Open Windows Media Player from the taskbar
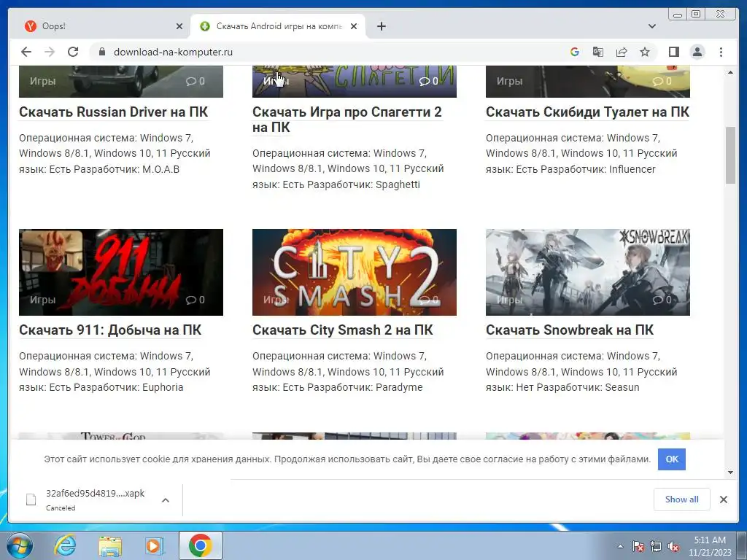The width and height of the screenshot is (747, 560). (x=155, y=545)
